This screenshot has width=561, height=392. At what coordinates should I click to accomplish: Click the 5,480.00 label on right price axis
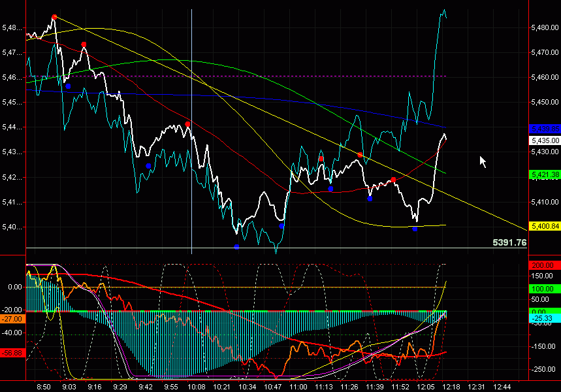(x=545, y=28)
